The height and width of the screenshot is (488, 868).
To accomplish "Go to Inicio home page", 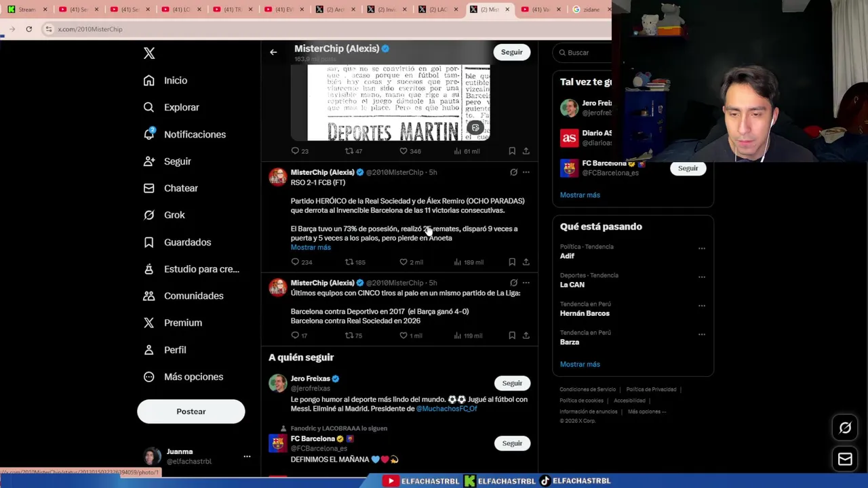I will (165, 80).
